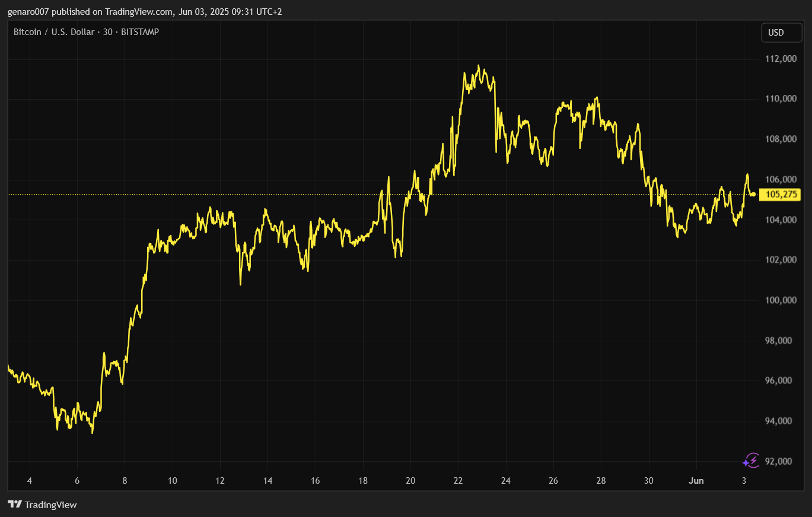Viewport: 812px width, 517px height.
Task: Click the 110,000 price axis label
Action: click(x=781, y=99)
